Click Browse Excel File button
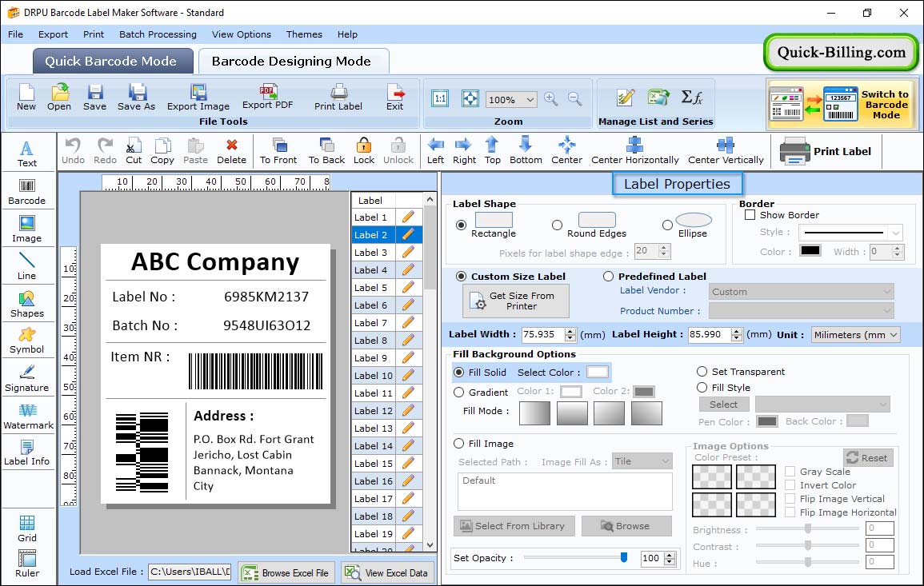Image resolution: width=924 pixels, height=586 pixels. pos(287,572)
